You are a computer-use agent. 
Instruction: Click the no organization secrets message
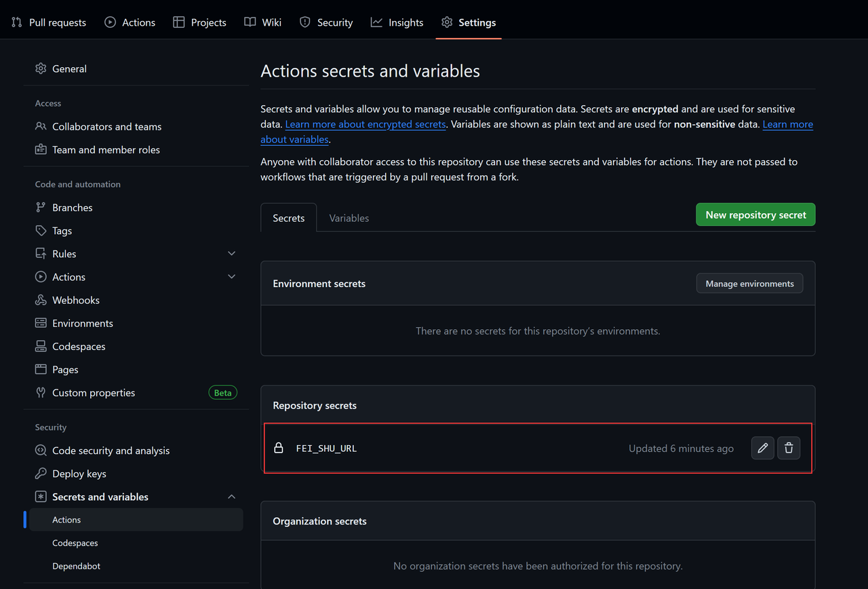[538, 565]
